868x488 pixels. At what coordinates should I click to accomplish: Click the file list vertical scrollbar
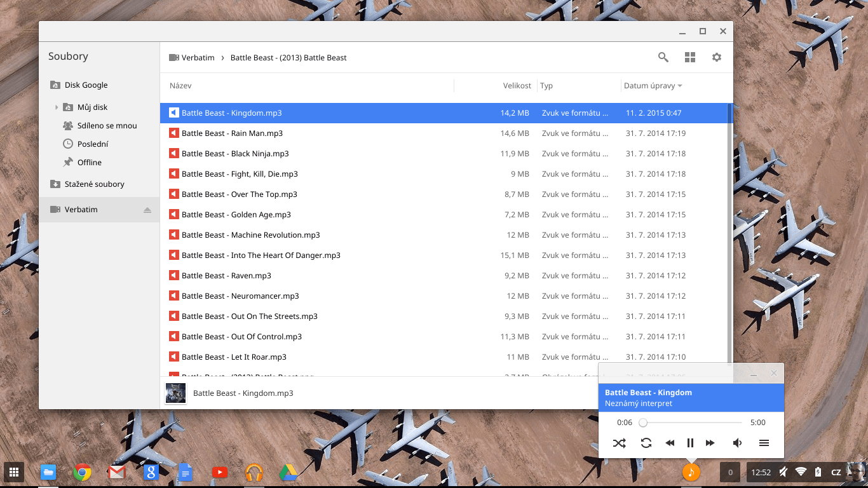click(729, 235)
